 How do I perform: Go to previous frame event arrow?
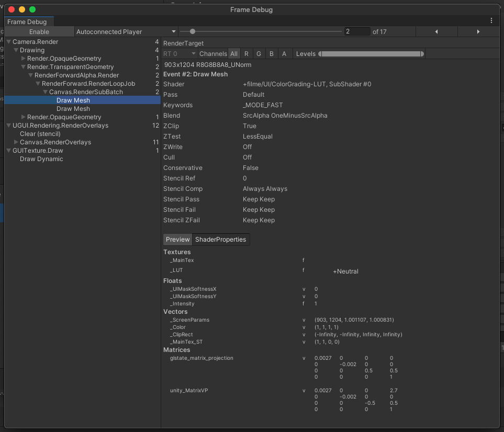click(436, 32)
